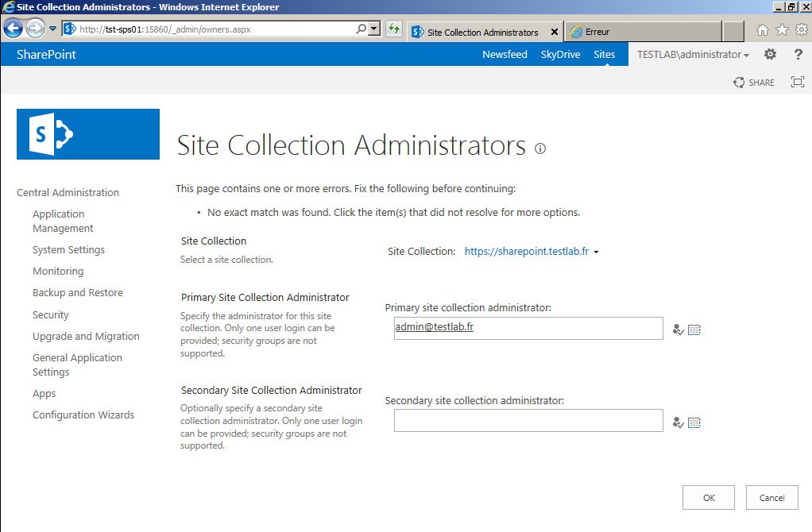This screenshot has width=812, height=532.
Task: Click the browser Home icon
Action: [x=762, y=29]
